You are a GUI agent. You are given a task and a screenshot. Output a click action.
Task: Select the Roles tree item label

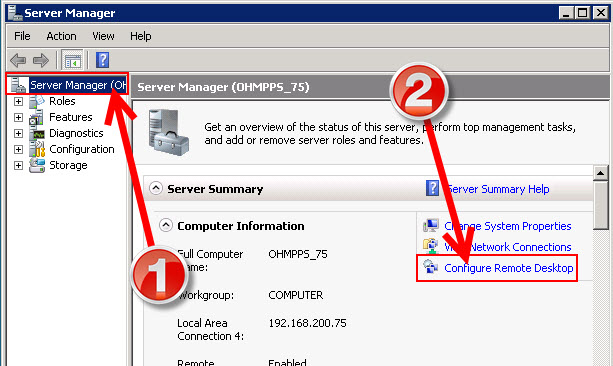tap(62, 101)
